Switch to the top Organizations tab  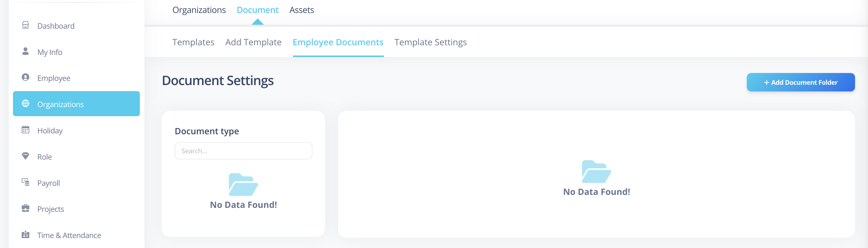[199, 10]
